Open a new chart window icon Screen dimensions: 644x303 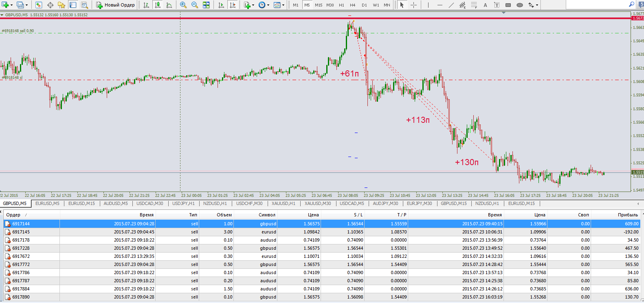[x=5, y=5]
